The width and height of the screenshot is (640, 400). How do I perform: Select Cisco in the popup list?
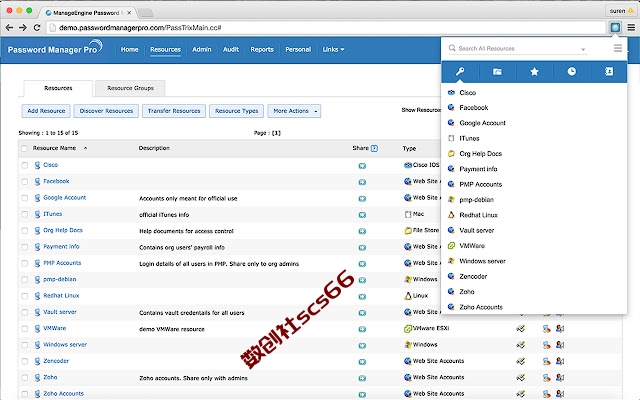[468, 93]
